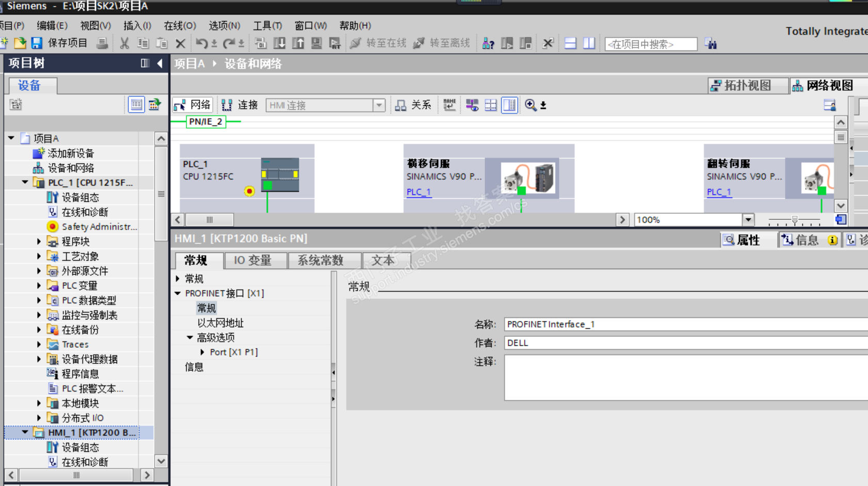Click the binoculars search icon
Viewport: 868px width, 486px height.
711,44
